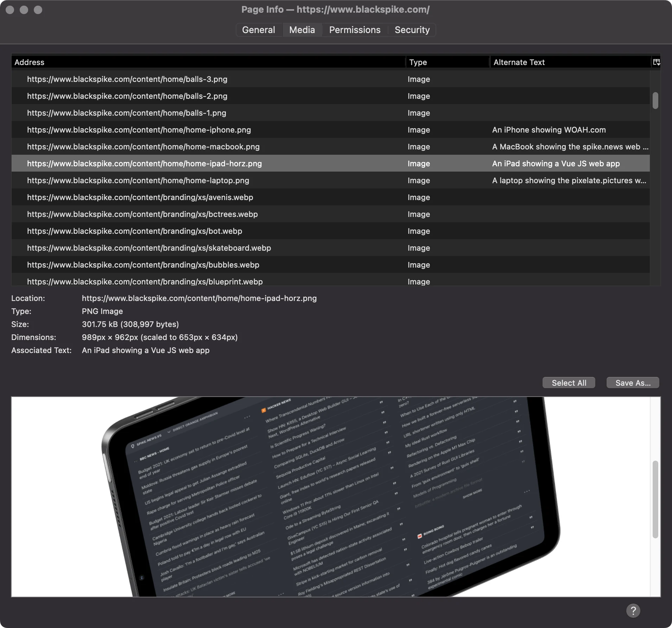The height and width of the screenshot is (628, 672).
Task: Click alt text 'An iPhone showing WOAH.com'
Action: 549,130
